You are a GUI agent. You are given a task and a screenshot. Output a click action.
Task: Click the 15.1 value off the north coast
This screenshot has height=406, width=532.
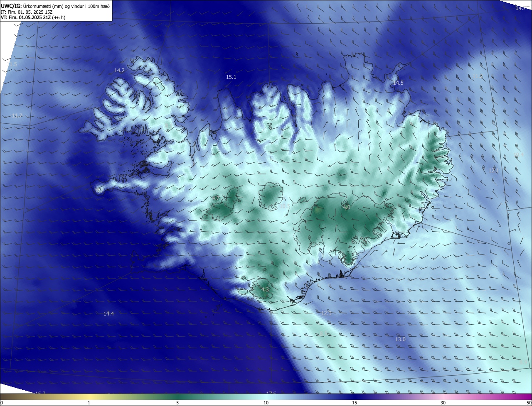tap(231, 77)
